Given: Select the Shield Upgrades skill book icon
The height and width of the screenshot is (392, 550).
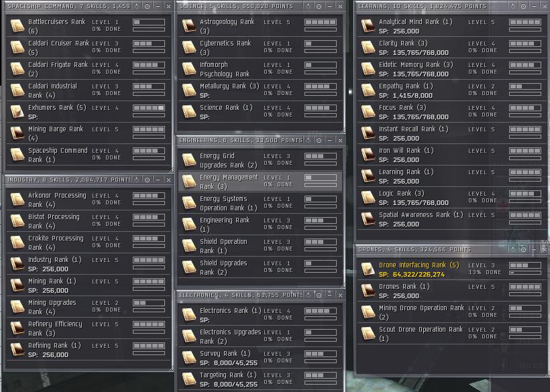Looking at the screenshot, I should coord(189,267).
